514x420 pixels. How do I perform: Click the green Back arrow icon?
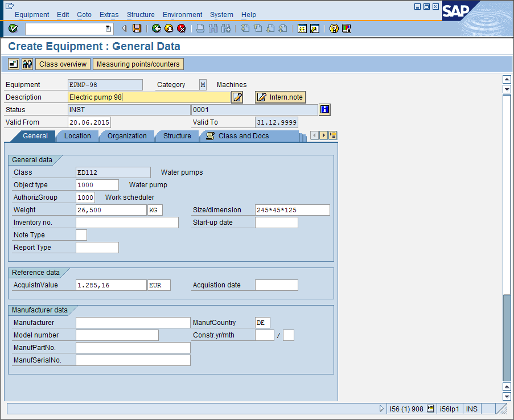(x=157, y=28)
